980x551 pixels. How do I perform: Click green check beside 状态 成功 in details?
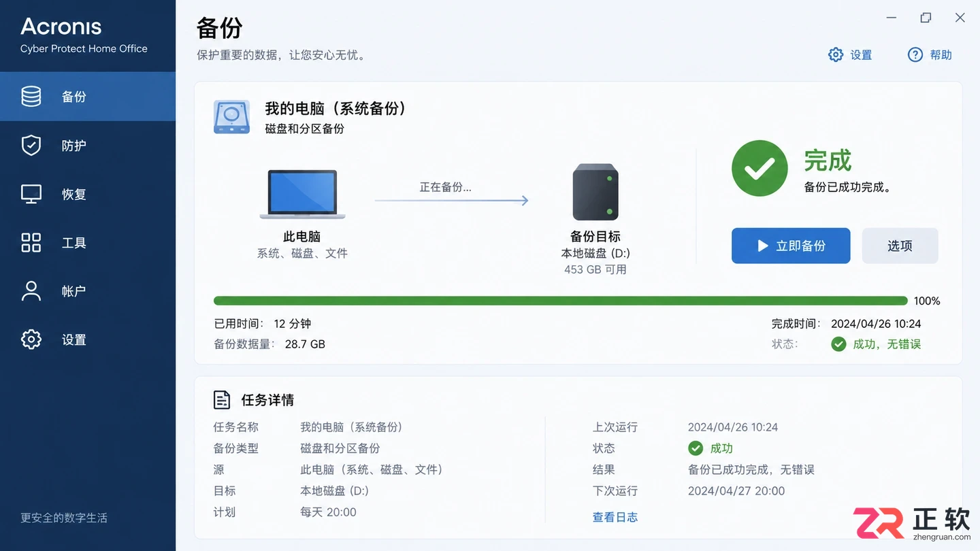[x=696, y=448]
